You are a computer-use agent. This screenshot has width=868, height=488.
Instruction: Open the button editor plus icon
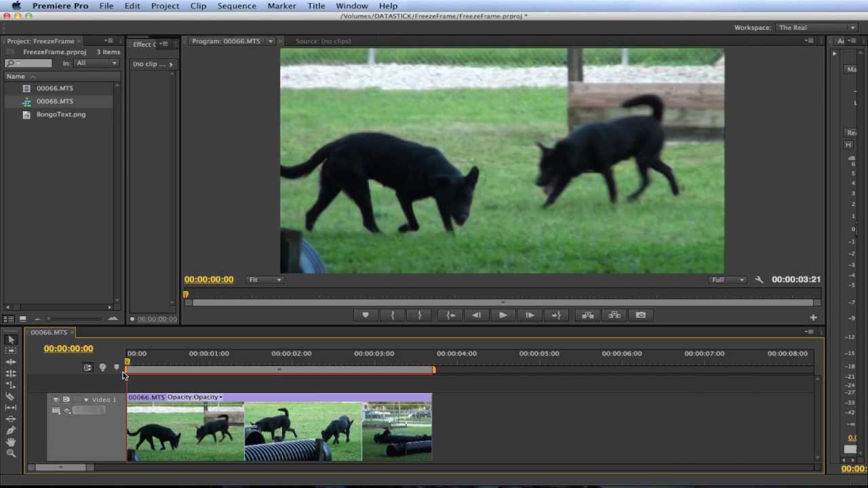[813, 317]
